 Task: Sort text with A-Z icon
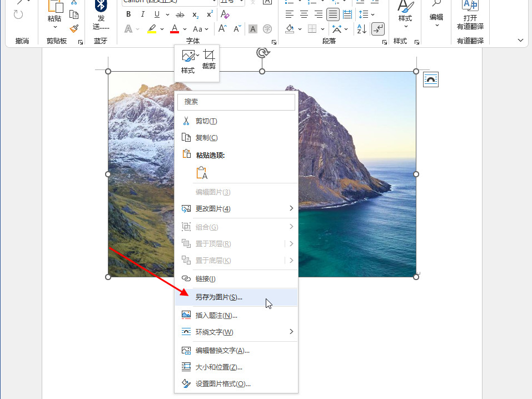click(362, 29)
